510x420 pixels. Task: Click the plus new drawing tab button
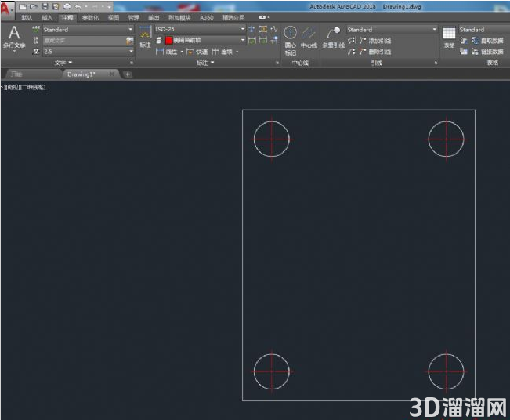128,74
